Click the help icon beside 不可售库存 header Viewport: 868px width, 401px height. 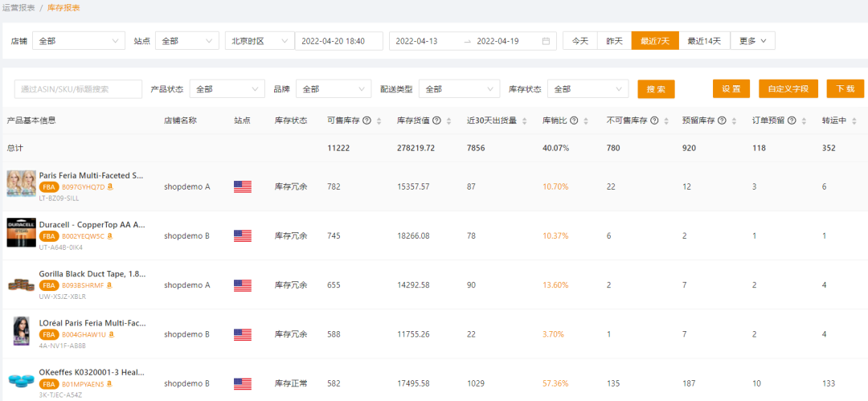[x=655, y=121]
